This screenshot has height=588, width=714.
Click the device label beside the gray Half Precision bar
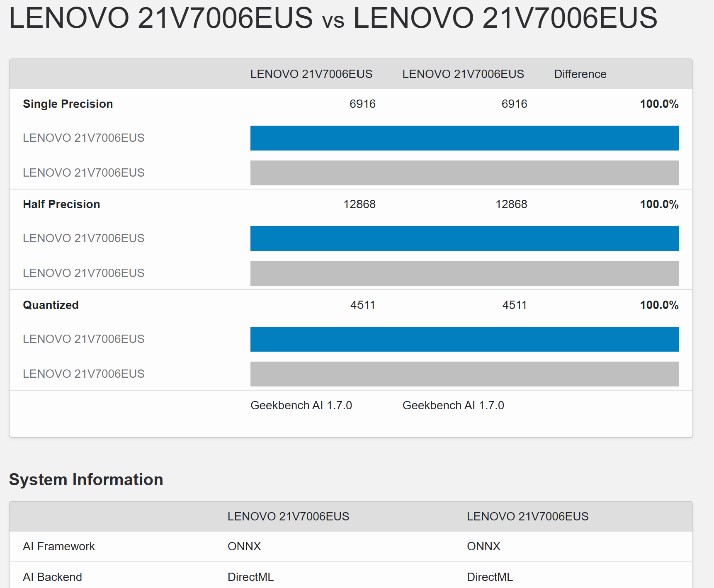pyautogui.click(x=84, y=273)
